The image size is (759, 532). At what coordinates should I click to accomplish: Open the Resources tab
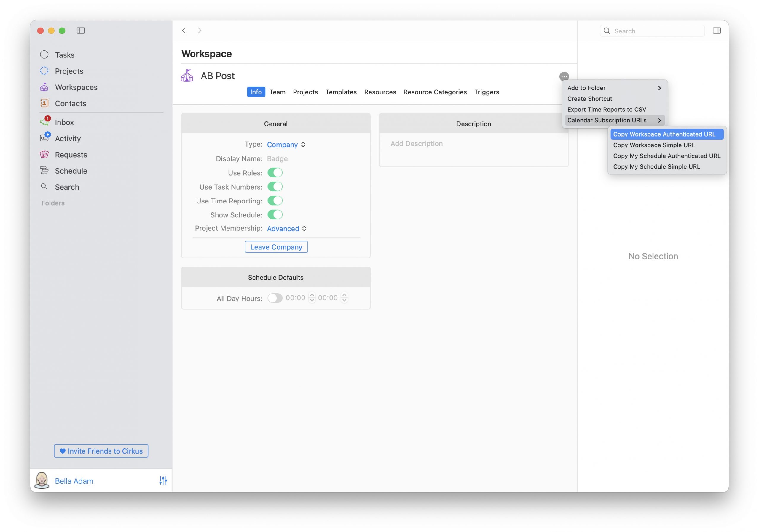click(x=380, y=92)
